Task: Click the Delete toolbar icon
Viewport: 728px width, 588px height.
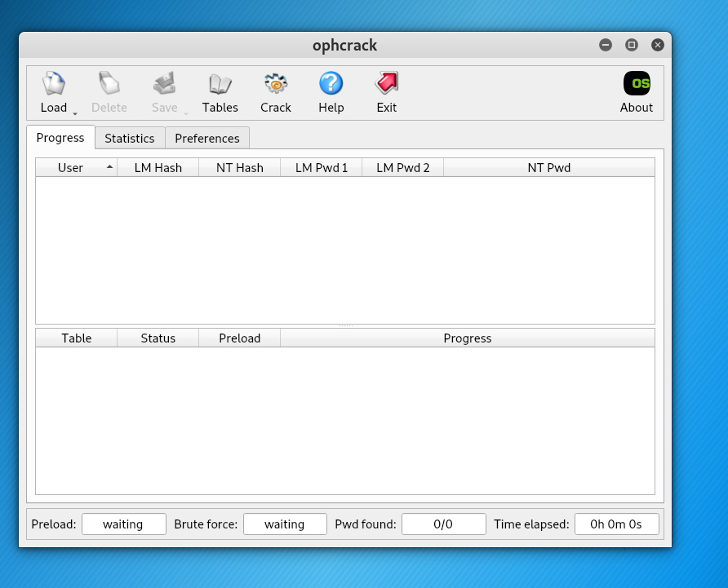Action: click(x=109, y=83)
